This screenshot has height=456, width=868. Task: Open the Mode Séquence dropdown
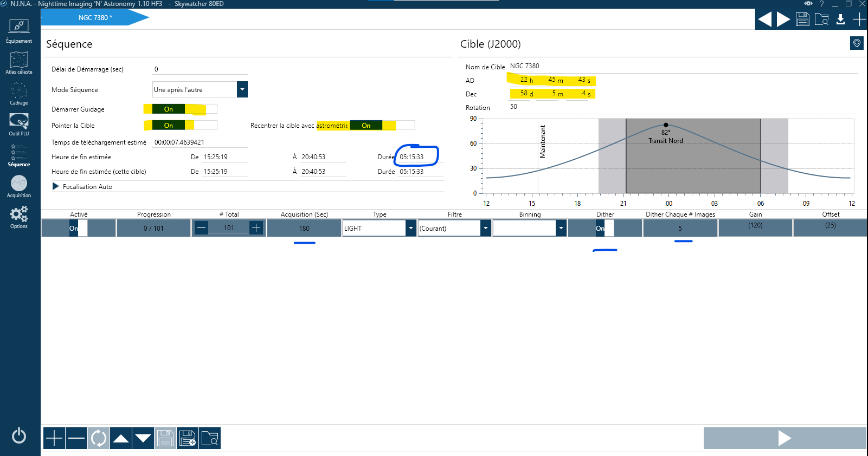(242, 89)
